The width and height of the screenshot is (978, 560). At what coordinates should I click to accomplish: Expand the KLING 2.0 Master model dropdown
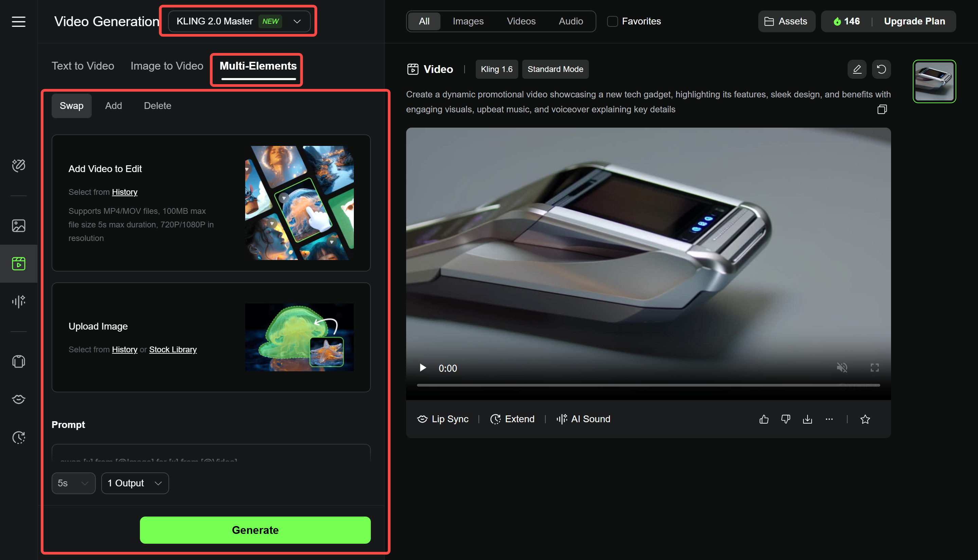tap(238, 21)
